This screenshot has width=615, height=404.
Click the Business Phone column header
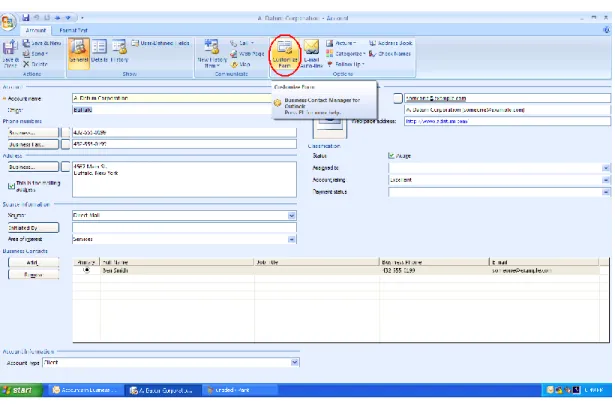pos(435,262)
